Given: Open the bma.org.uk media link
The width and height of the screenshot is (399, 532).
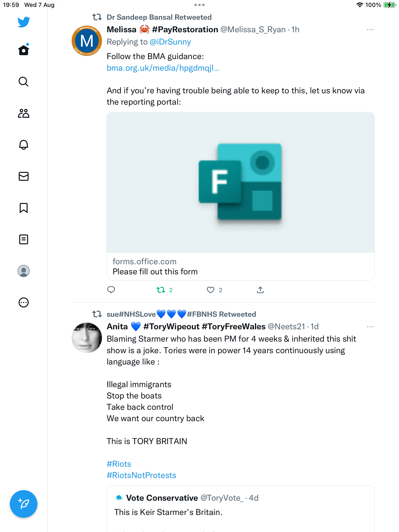Looking at the screenshot, I should [x=163, y=68].
